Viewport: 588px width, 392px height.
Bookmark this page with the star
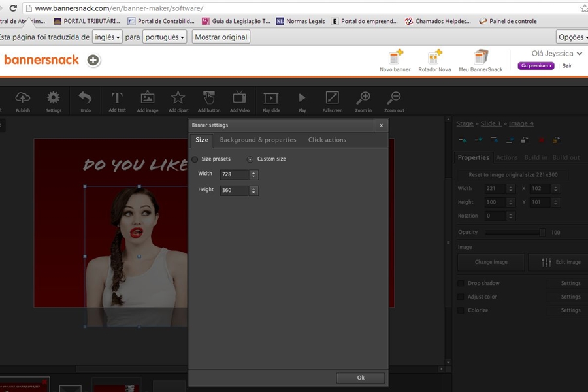tap(584, 8)
